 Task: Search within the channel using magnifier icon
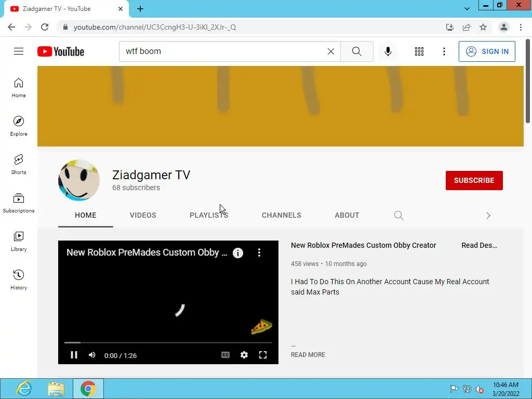(x=398, y=215)
